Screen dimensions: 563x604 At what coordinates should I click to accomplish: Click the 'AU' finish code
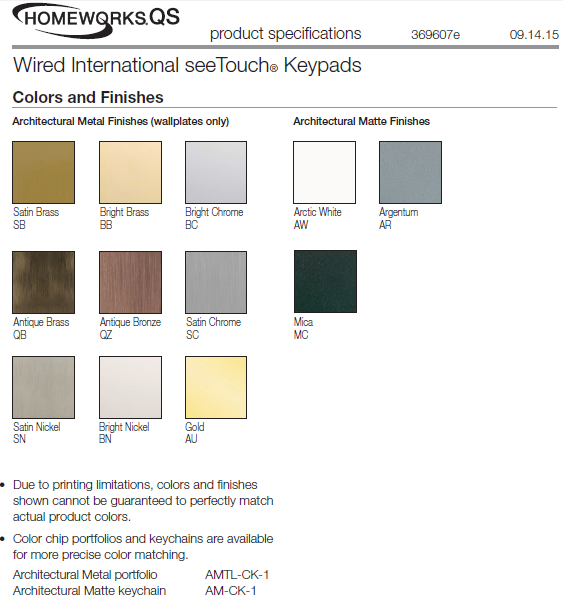(191, 439)
